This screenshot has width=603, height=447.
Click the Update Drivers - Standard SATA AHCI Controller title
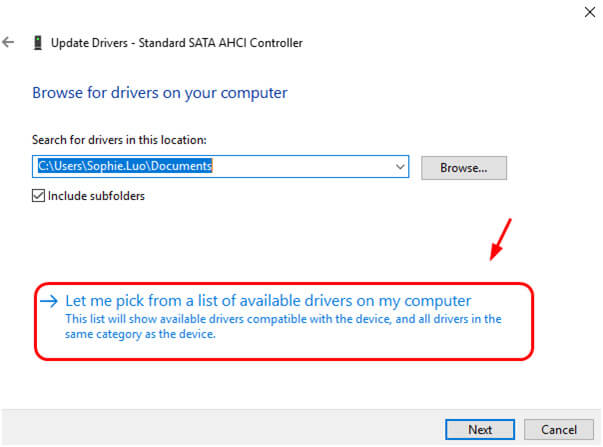[177, 43]
